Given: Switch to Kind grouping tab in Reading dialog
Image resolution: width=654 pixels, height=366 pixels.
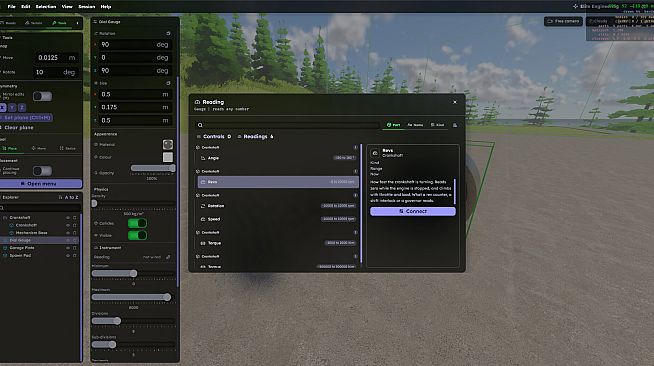Looking at the screenshot, I should click(x=438, y=125).
